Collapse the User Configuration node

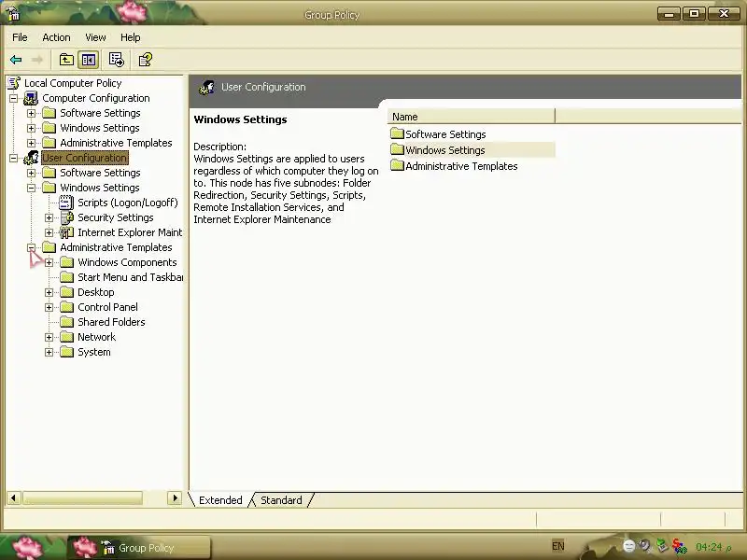13,158
